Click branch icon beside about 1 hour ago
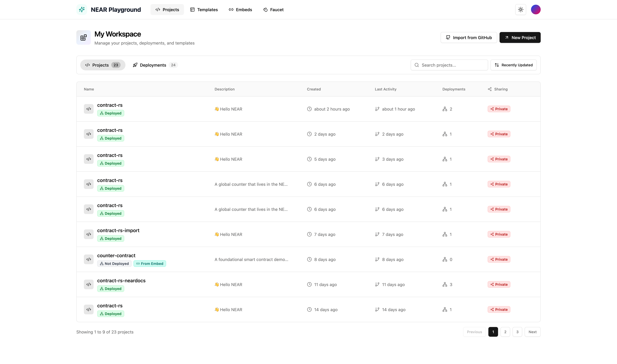Viewport: 617px width, 364px height. [377, 109]
